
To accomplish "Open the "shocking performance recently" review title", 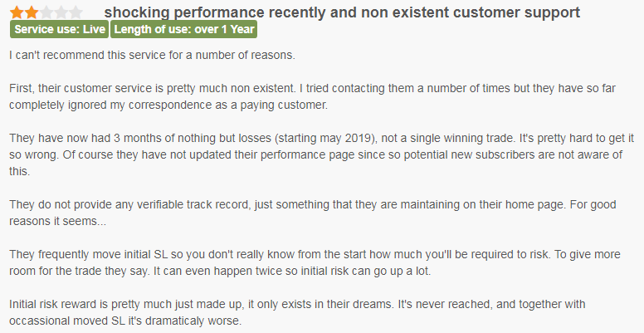I will pyautogui.click(x=343, y=12).
